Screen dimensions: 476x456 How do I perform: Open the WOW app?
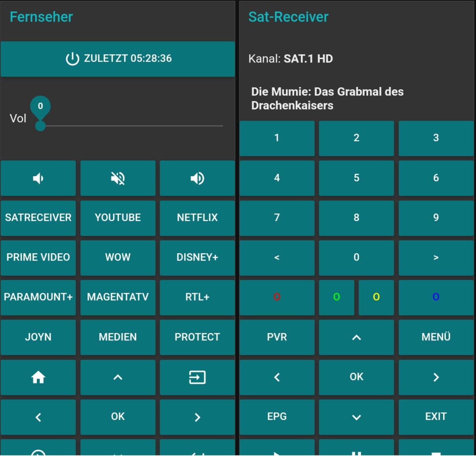point(118,257)
